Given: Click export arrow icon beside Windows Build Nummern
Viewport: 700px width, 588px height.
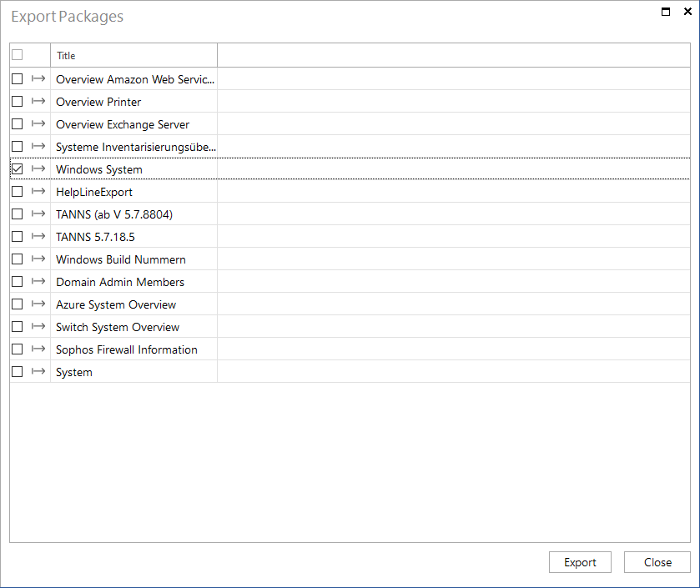Looking at the screenshot, I should click(x=38, y=259).
